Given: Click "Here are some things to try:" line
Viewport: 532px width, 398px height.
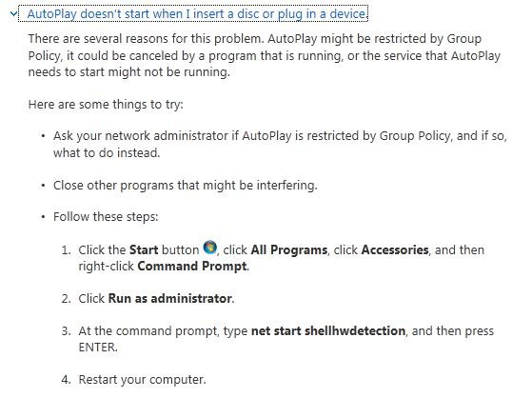Looking at the screenshot, I should [106, 104].
